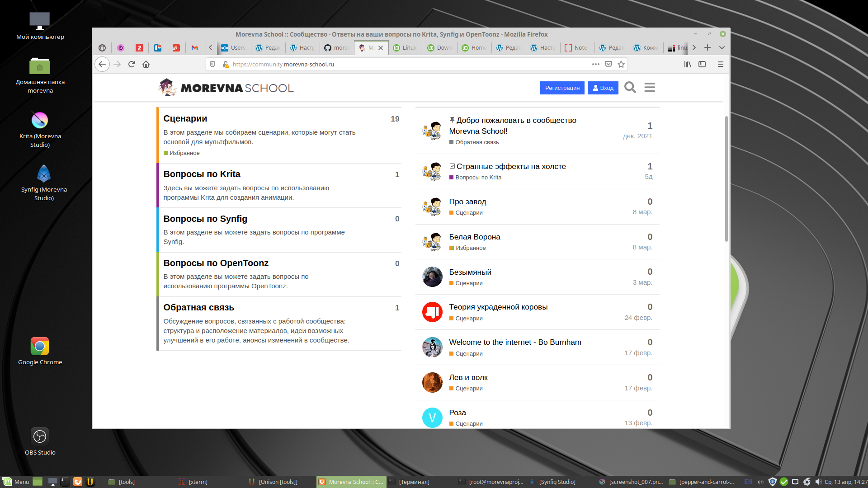The height and width of the screenshot is (488, 868).
Task: Open topic Про завод
Action: point(467,202)
